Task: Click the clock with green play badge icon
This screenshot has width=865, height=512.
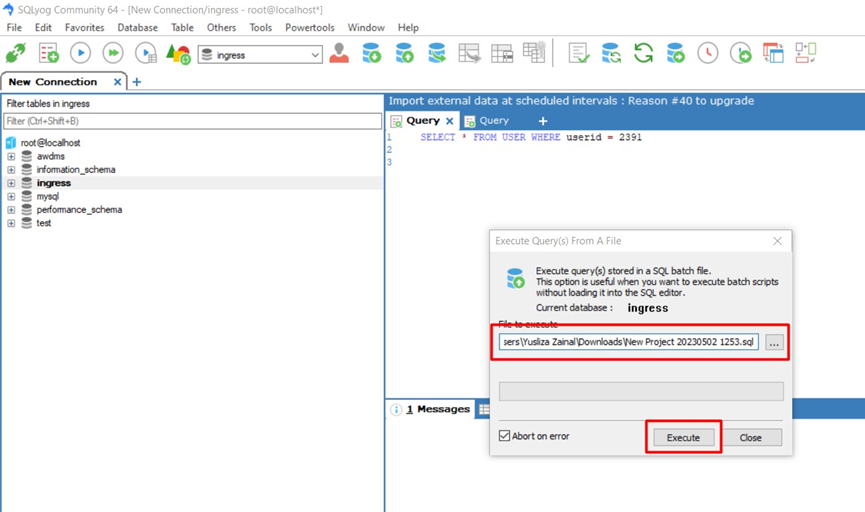Action: 740,54
